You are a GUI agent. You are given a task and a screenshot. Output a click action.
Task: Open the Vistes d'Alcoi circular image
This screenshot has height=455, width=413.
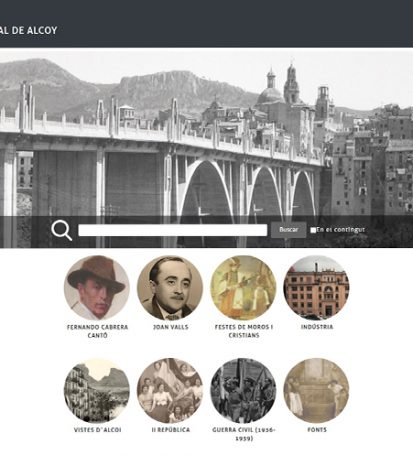point(97,391)
